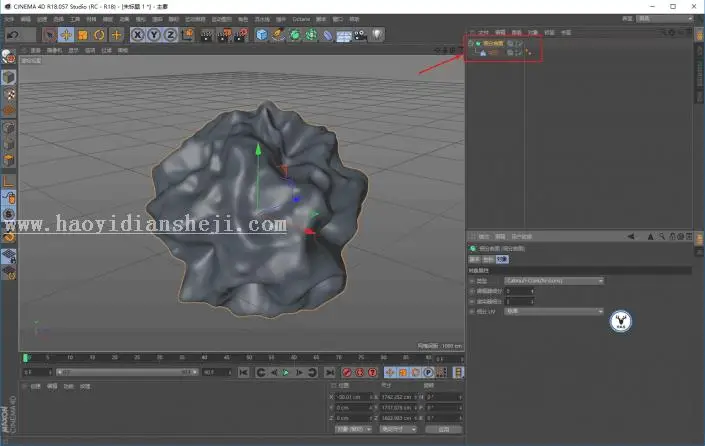The width and height of the screenshot is (705, 446).
Task: Open the Object Manager 标签 menu
Action: pyautogui.click(x=549, y=32)
